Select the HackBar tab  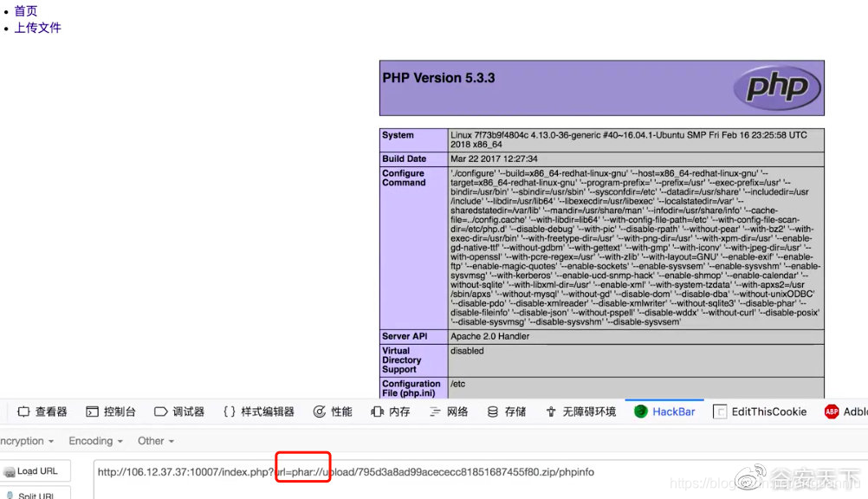click(x=664, y=412)
